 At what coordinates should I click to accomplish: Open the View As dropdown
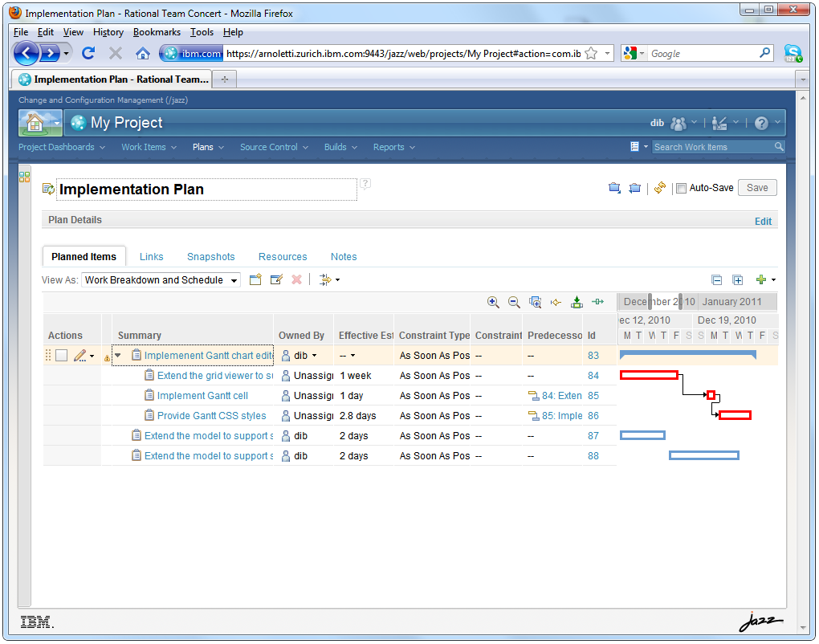coord(161,280)
